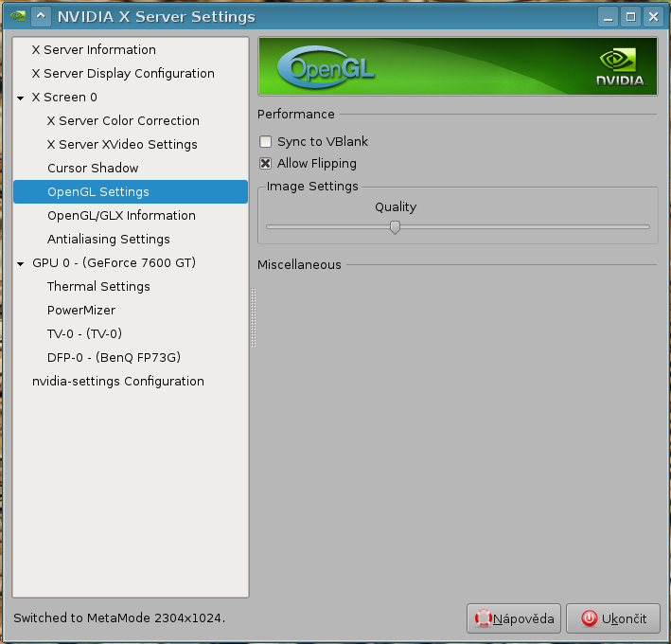Screen dimensions: 671x644
Task: Close the NVIDIA X Server Settings window
Action: [653, 17]
